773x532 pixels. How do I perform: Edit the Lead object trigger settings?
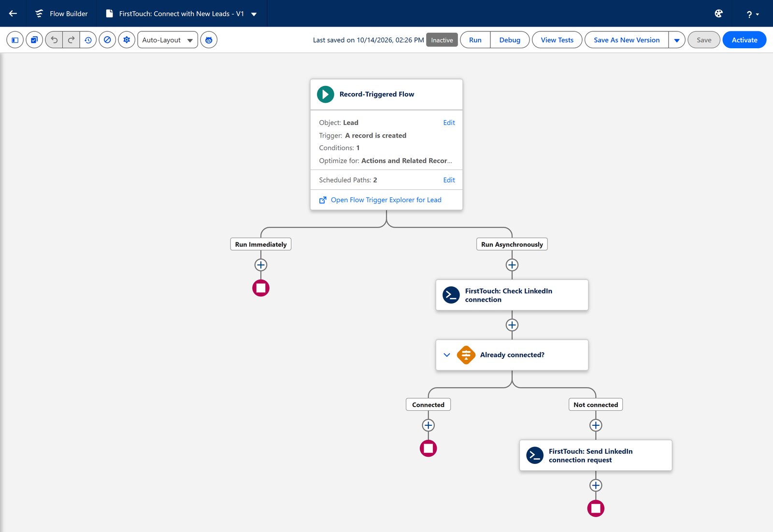[x=449, y=123]
